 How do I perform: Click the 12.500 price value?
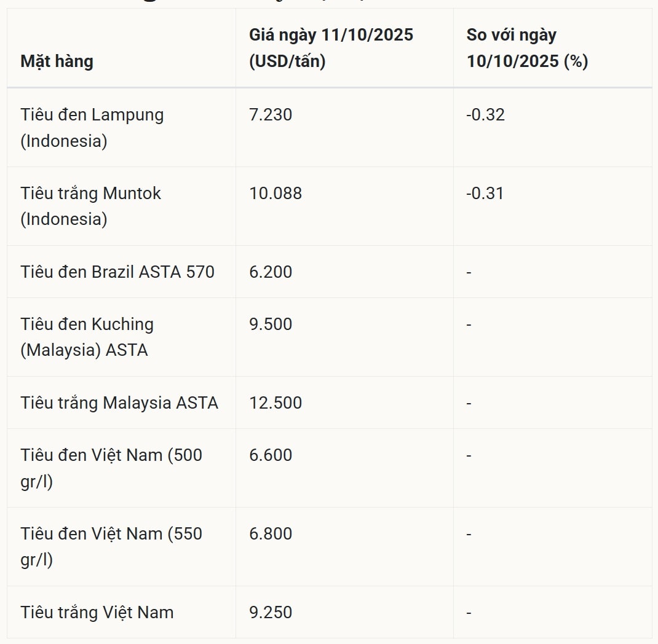(x=275, y=403)
